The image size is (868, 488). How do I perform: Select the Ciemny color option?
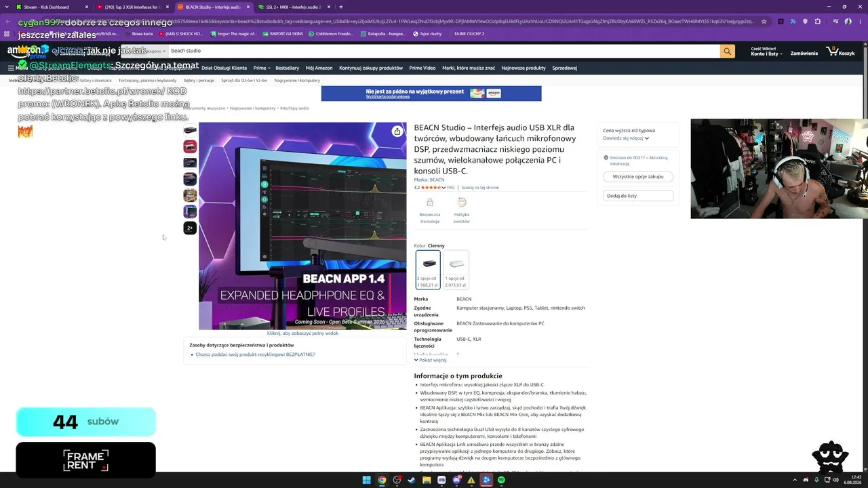(428, 270)
